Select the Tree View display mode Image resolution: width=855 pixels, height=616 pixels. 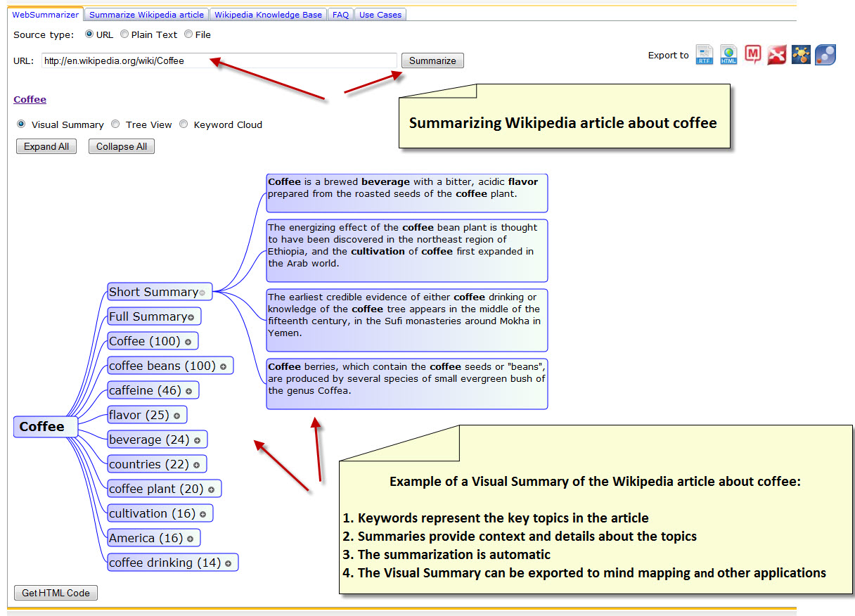(x=115, y=124)
